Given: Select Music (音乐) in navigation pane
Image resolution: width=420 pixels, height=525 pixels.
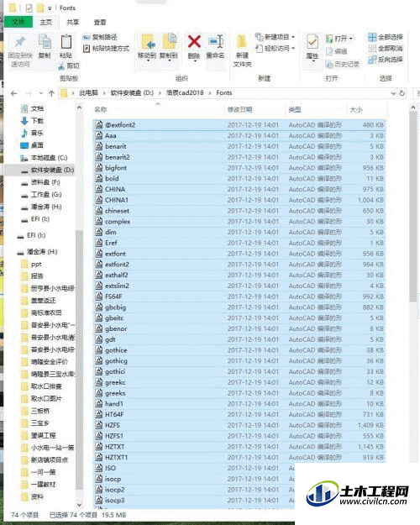Looking at the screenshot, I should pos(32,133).
